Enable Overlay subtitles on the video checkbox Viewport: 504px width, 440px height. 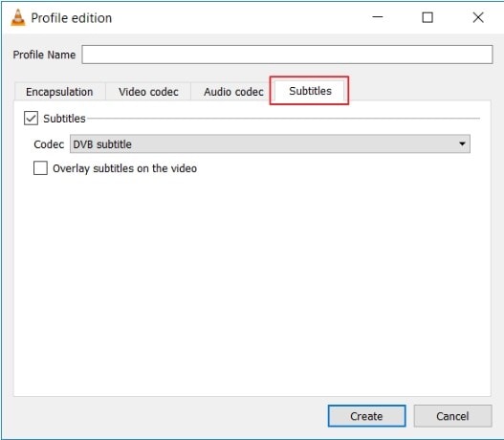tap(40, 168)
